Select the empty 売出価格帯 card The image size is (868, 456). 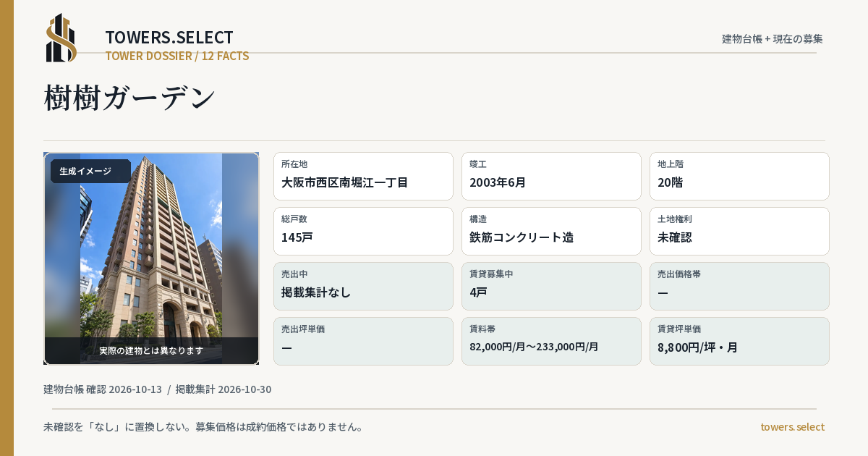tap(739, 286)
